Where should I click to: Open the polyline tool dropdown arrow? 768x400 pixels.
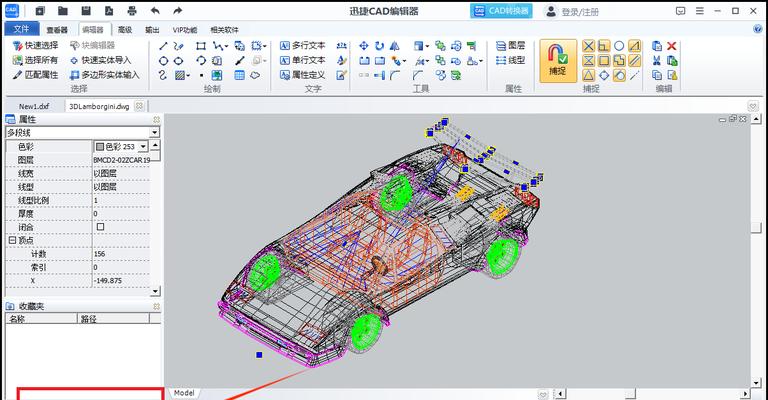click(x=226, y=47)
